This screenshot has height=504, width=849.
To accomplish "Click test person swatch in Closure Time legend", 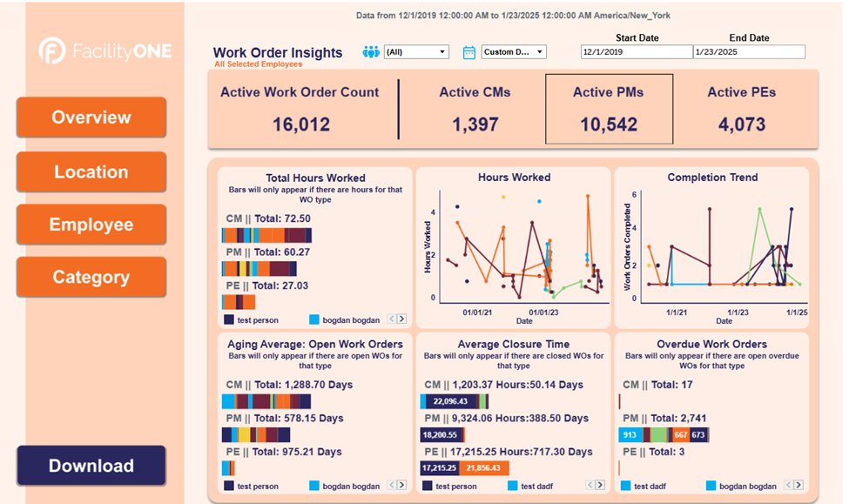I will (x=428, y=486).
